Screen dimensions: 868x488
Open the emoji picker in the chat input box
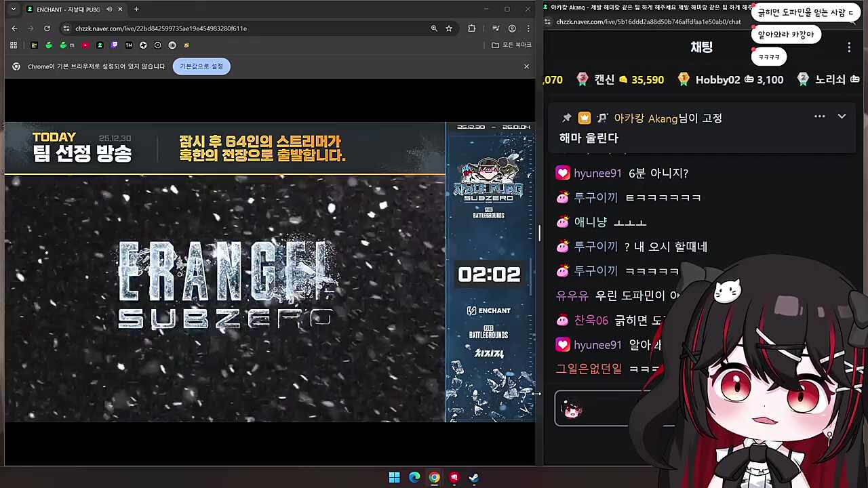572,408
